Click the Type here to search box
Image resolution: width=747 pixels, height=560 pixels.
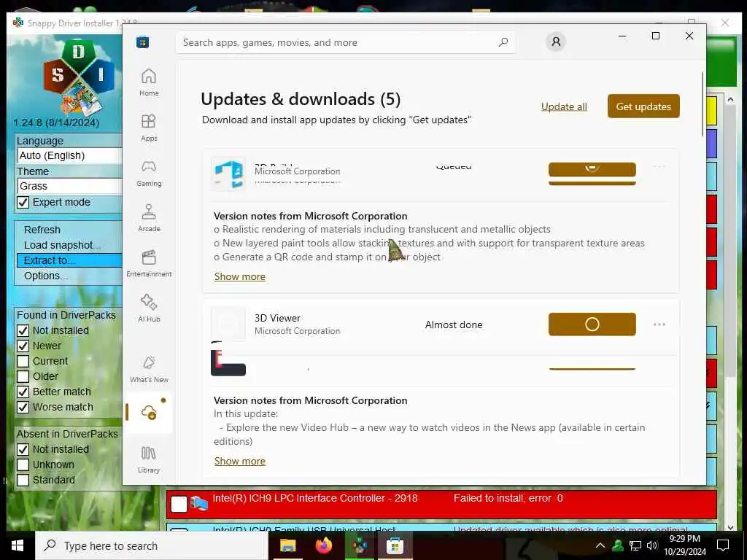(152, 545)
